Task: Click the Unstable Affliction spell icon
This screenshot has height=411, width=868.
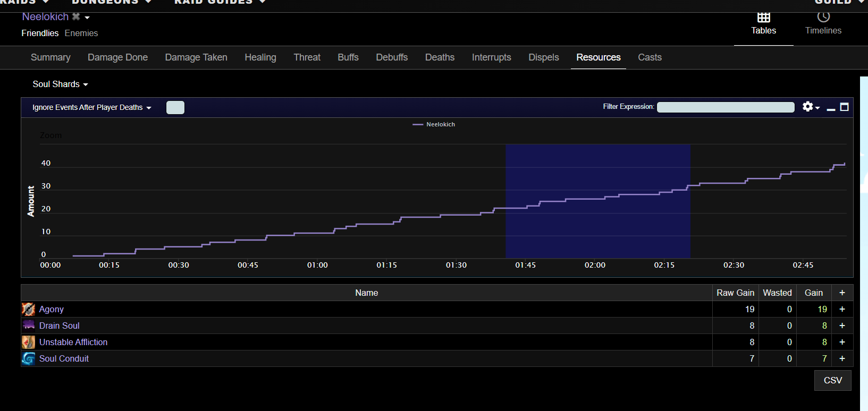Action: [x=29, y=342]
